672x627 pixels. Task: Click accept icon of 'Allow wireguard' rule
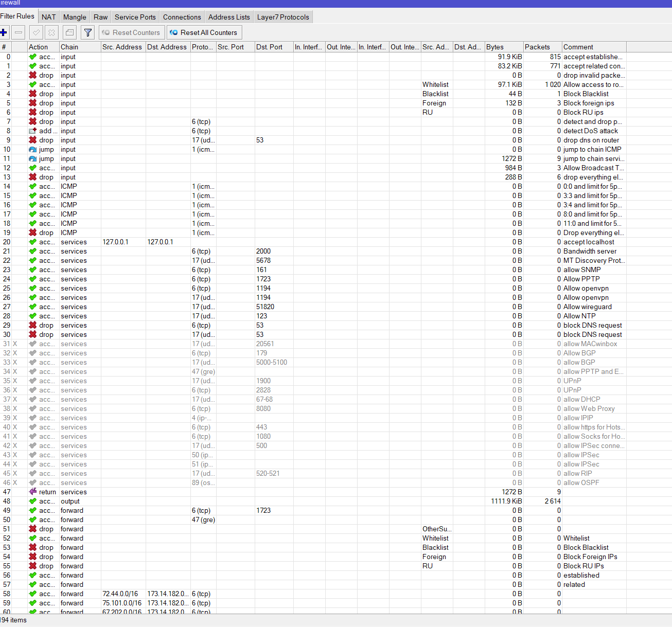(33, 307)
